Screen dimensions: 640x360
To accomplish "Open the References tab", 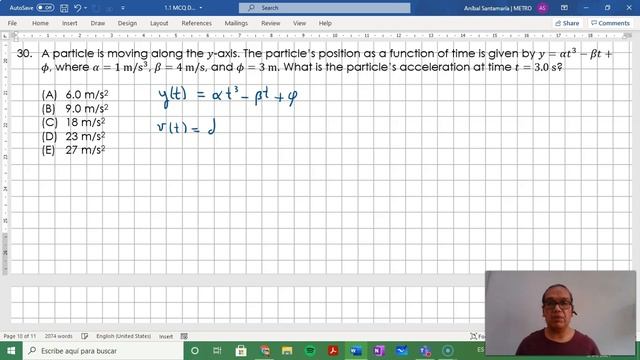I will click(196, 23).
